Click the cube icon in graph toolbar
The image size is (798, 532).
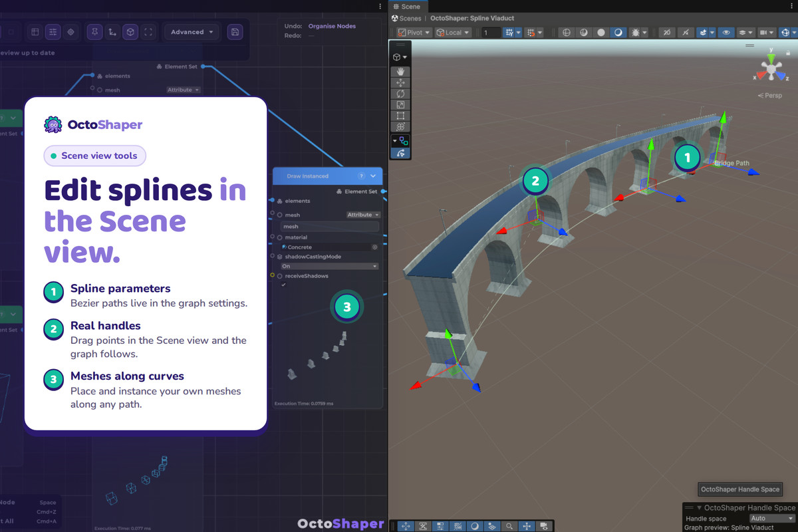coord(130,32)
